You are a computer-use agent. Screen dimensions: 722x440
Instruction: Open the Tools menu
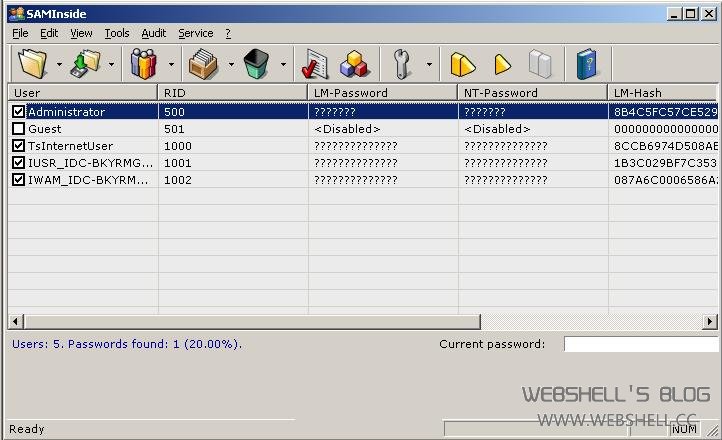pos(116,33)
